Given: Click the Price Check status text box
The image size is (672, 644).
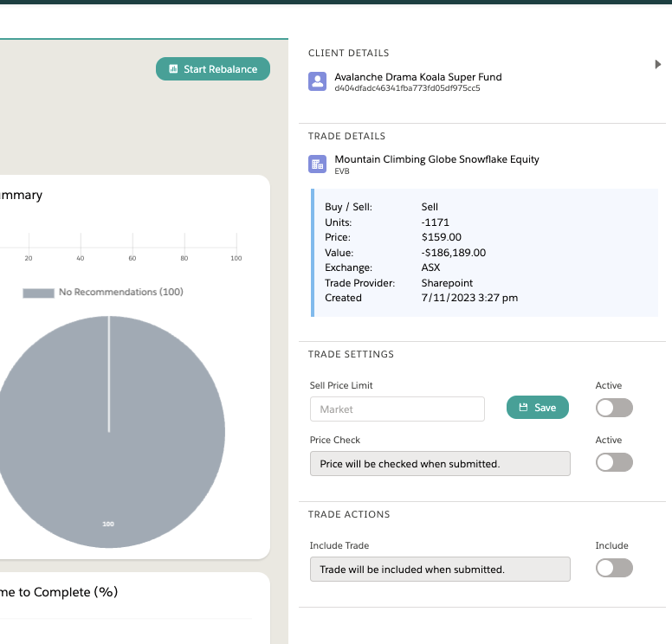Looking at the screenshot, I should click(440, 464).
